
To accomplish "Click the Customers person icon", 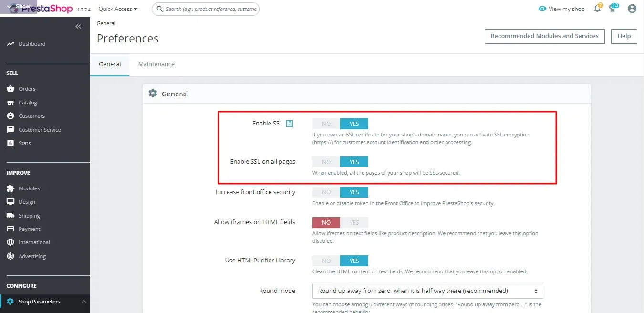I will 10,116.
